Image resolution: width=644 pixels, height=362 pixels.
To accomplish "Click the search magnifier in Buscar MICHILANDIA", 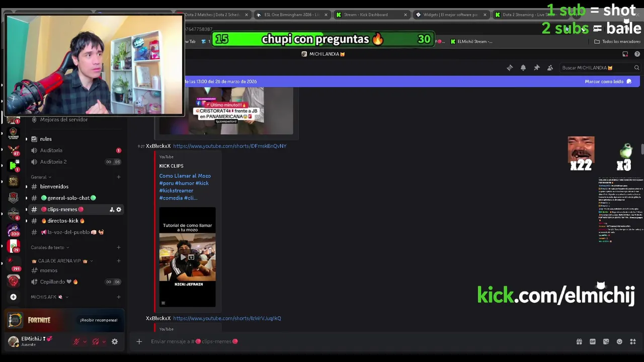I will (x=636, y=68).
